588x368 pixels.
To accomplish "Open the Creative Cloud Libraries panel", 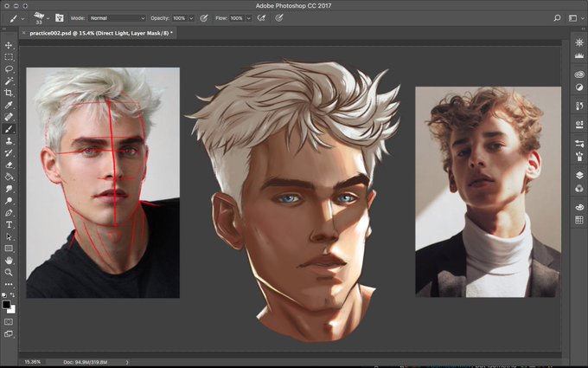I will tap(579, 74).
